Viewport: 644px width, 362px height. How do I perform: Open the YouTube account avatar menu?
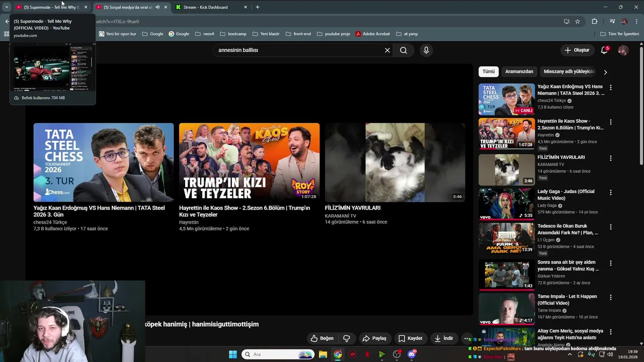pyautogui.click(x=623, y=50)
